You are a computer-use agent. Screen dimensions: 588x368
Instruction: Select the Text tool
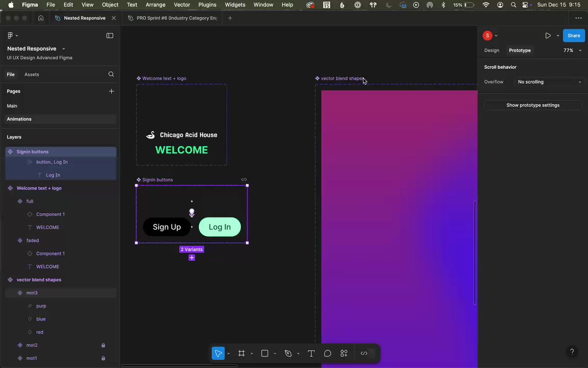click(311, 353)
